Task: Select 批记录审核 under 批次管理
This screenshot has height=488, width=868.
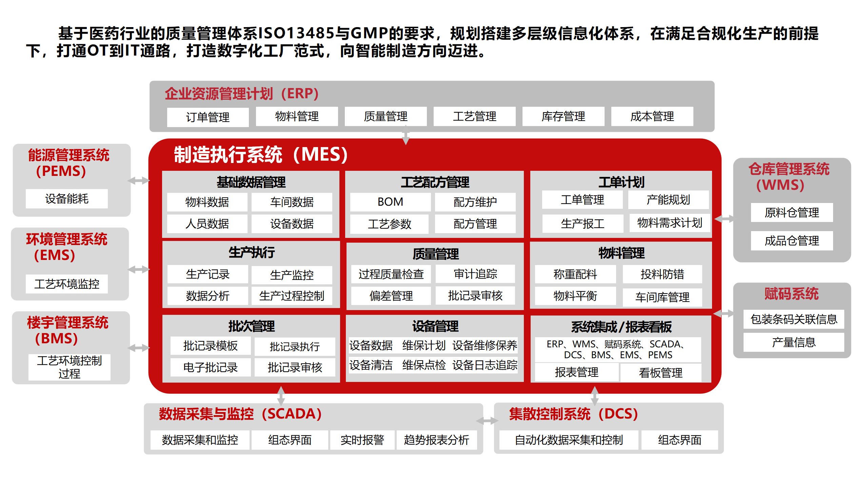Action: (x=295, y=367)
